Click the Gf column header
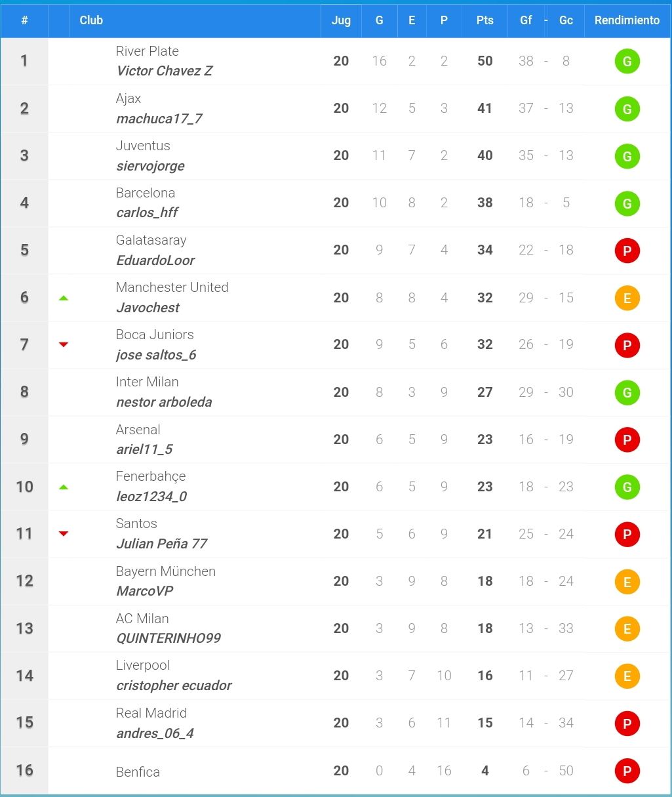This screenshot has width=672, height=797. [x=526, y=20]
